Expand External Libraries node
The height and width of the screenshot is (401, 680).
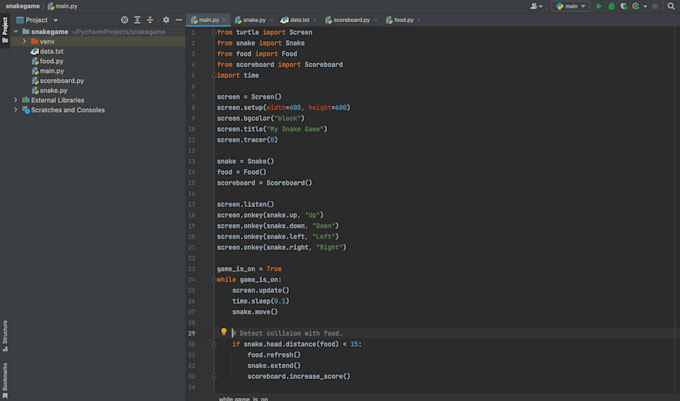point(16,100)
